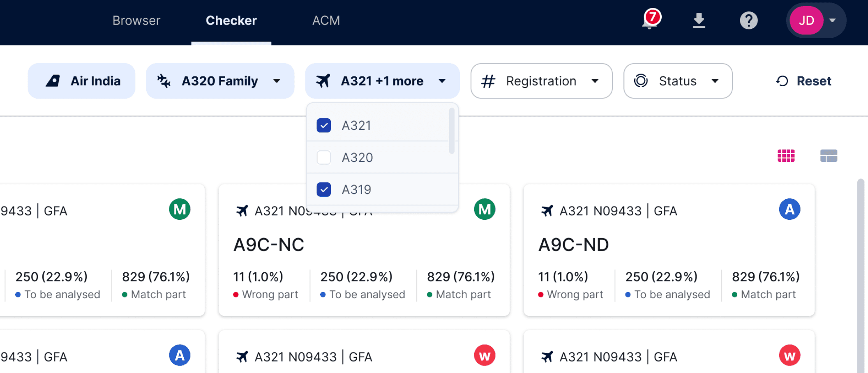
Task: Switch to the Browser tab
Action: [x=136, y=21]
